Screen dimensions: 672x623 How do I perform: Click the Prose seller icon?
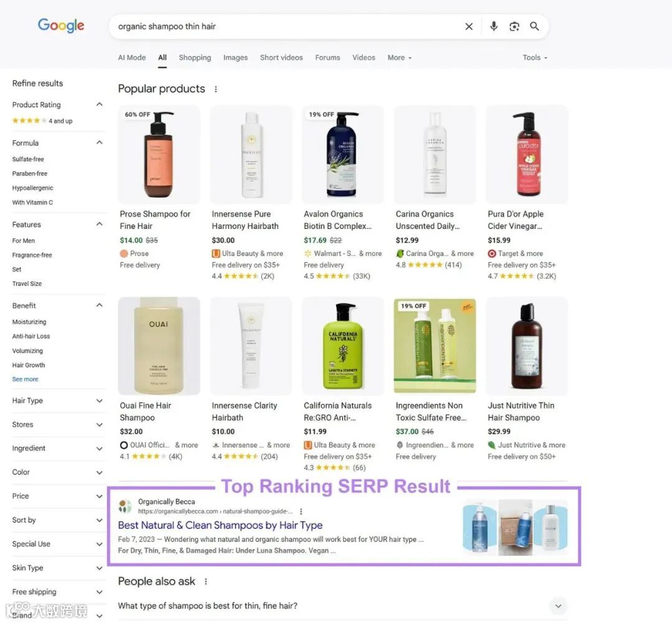click(x=124, y=254)
